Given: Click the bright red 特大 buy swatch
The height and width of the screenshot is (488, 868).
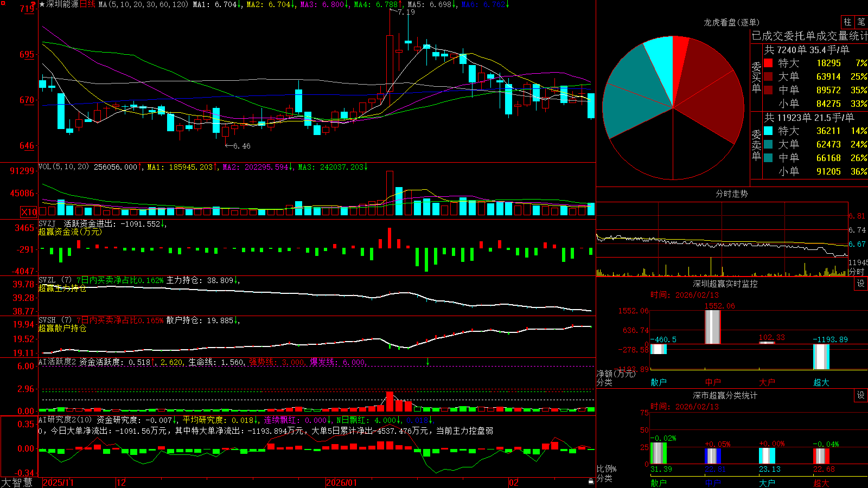Looking at the screenshot, I should pos(768,63).
